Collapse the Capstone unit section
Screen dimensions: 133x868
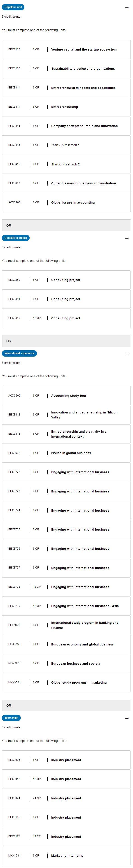127,7
